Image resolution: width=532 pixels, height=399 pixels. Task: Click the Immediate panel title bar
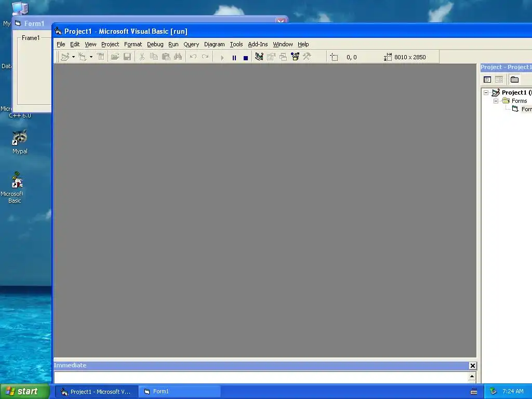[x=261, y=365]
